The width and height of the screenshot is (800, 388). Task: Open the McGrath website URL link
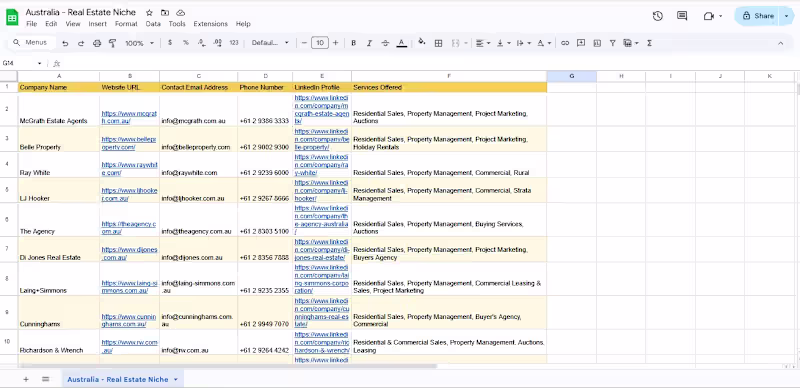pyautogui.click(x=129, y=117)
